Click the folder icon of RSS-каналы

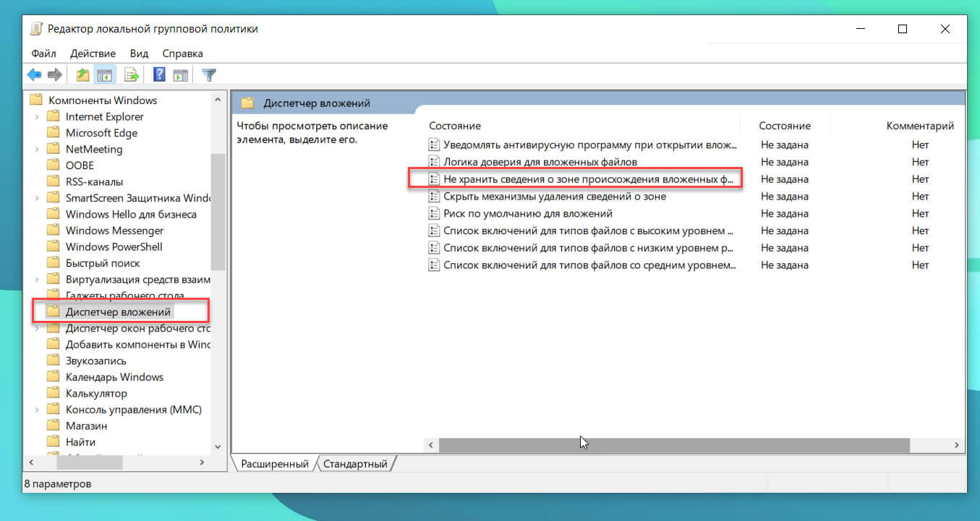coord(53,181)
